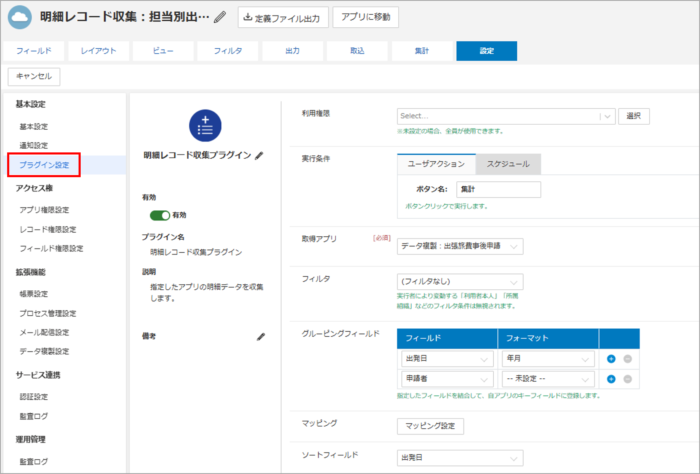This screenshot has width=700, height=474.
Task: Open the ソートフィールド 出発日 dropdown
Action: point(460,458)
